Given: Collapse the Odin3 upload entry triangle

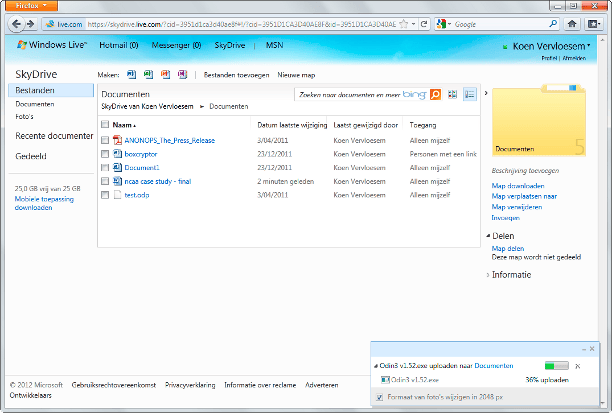Looking at the screenshot, I should coord(376,366).
